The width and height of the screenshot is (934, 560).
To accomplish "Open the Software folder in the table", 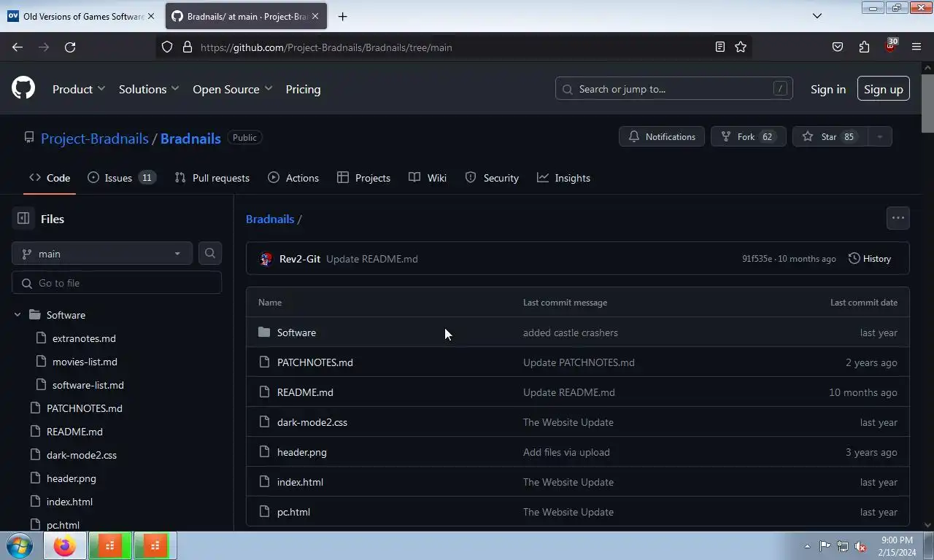I will click(x=296, y=332).
